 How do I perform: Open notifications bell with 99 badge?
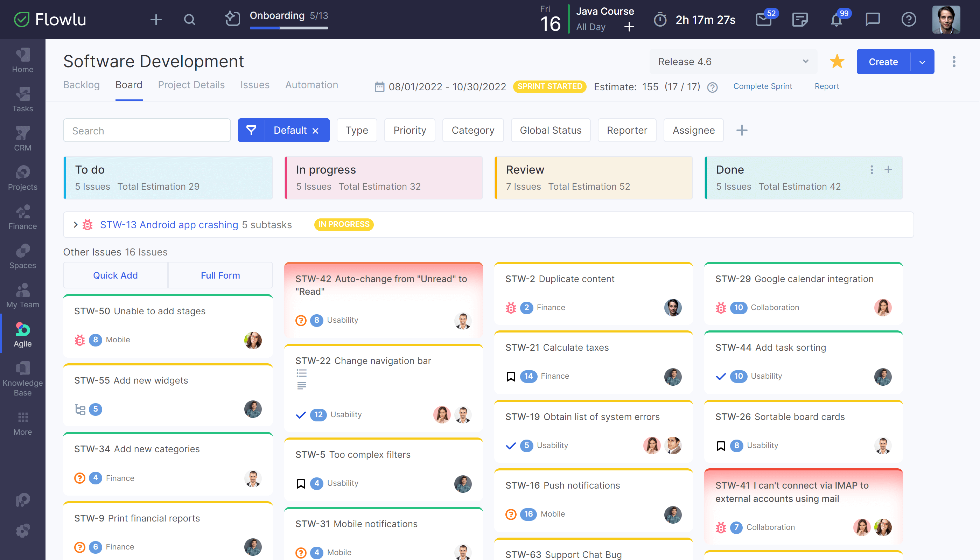point(836,20)
